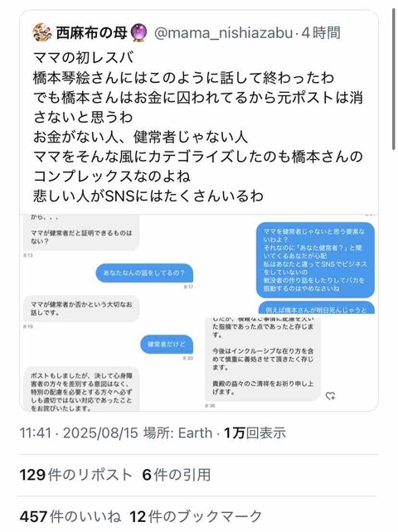Click the blue あなたなんの話をしてるの？ bubble
The height and width of the screenshot is (532, 398).
click(144, 273)
